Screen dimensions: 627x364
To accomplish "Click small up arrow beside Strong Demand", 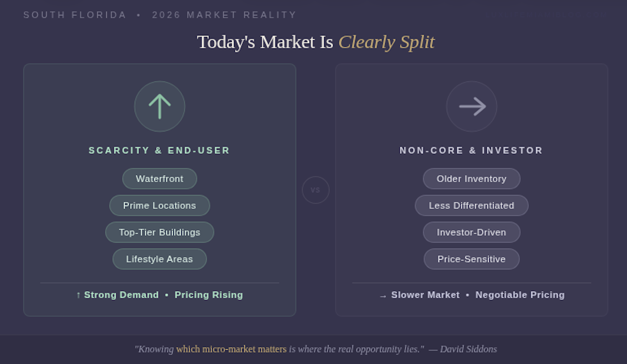I will click(78, 295).
